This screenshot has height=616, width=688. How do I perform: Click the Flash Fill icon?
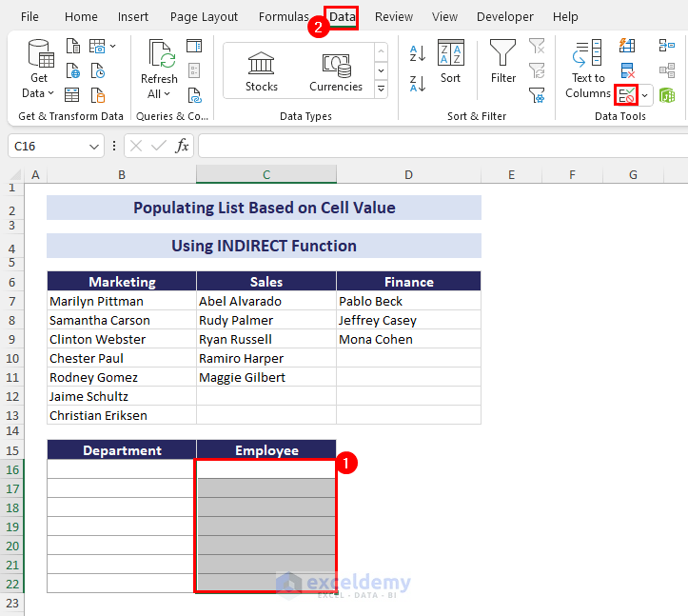626,46
